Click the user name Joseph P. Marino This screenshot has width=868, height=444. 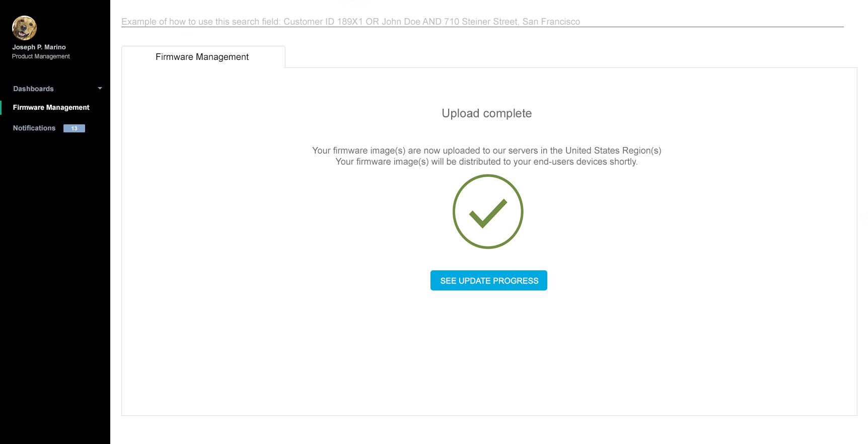coord(39,47)
